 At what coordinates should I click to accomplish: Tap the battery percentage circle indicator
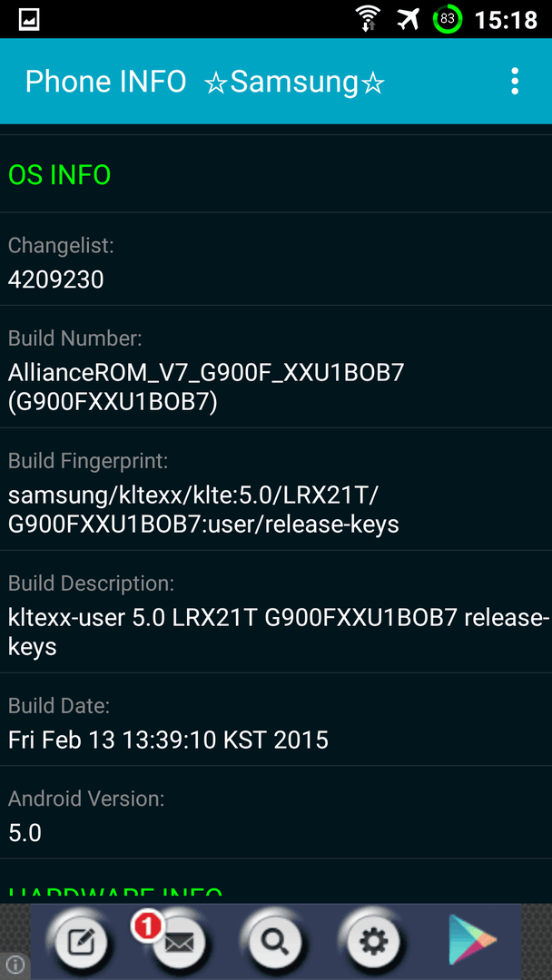[448, 19]
